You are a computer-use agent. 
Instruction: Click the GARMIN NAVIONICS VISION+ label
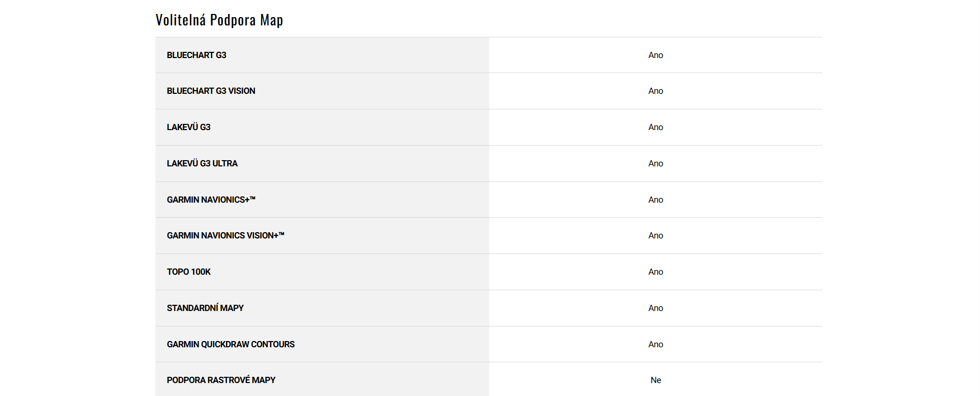[225, 235]
